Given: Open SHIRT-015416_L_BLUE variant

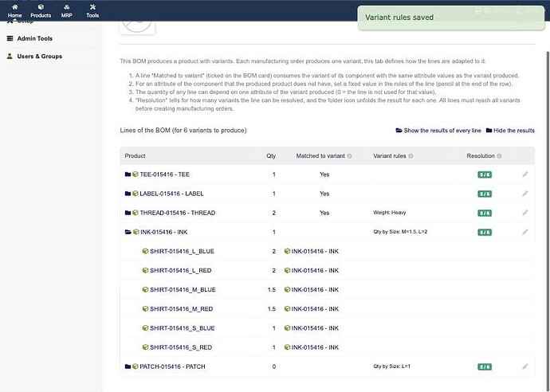Looking at the screenshot, I should pos(182,252).
